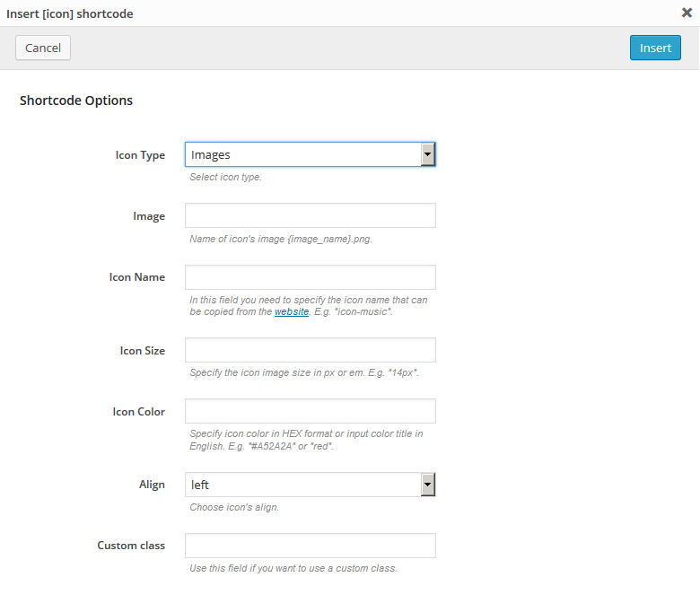Click into the Icon Name text field
This screenshot has width=700, height=612.
pos(310,277)
